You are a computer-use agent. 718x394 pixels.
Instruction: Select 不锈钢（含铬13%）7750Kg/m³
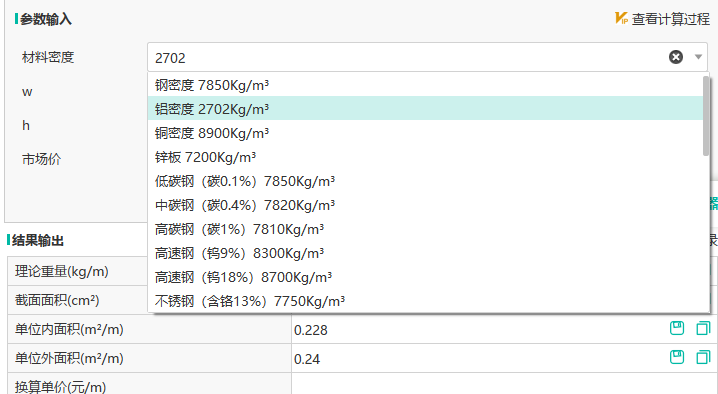[425, 301]
